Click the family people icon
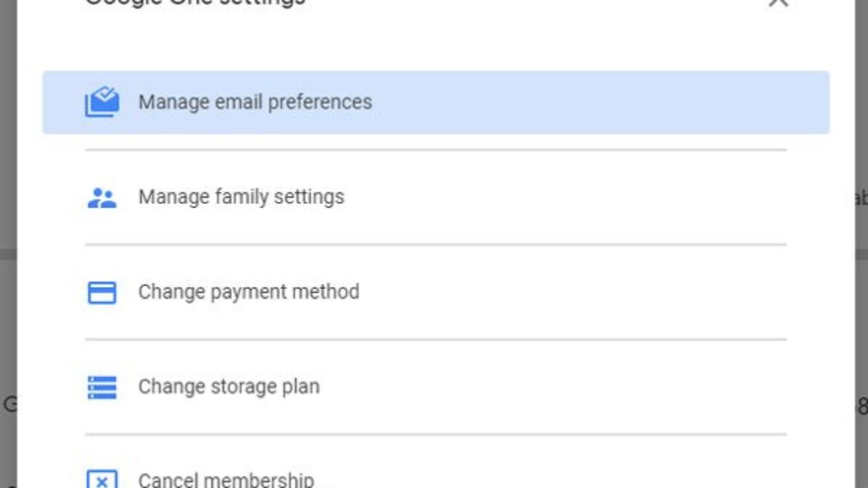 point(102,197)
